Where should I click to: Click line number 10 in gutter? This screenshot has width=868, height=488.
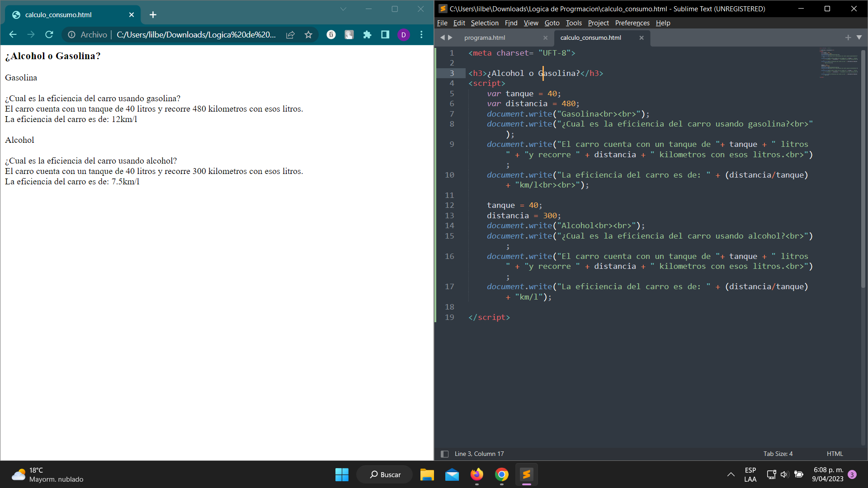tap(449, 175)
